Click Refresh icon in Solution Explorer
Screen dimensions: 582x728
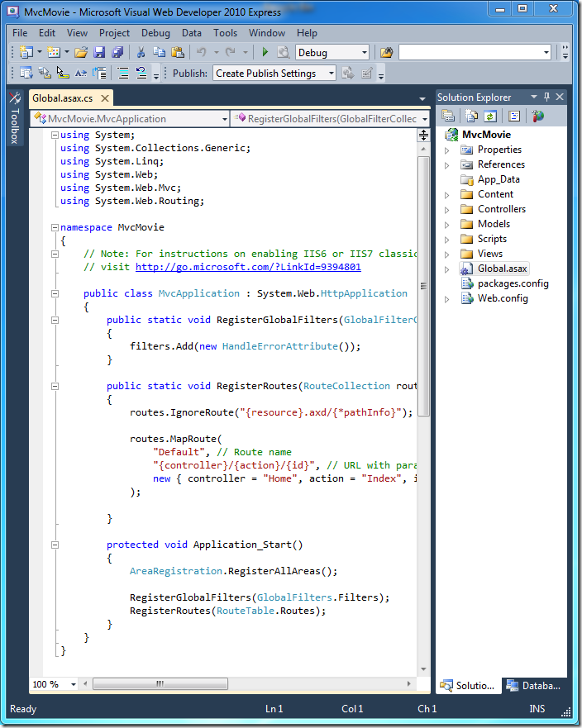click(490, 117)
